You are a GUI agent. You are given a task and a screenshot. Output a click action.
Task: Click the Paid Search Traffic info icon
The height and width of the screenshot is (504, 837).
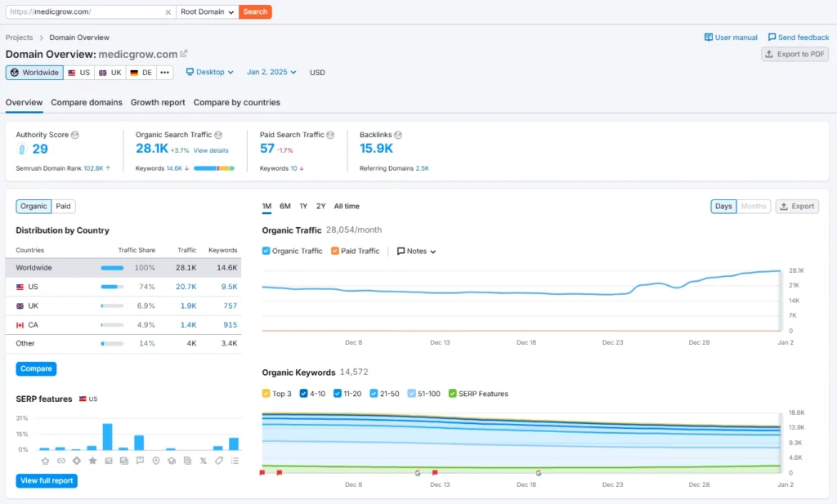330,135
